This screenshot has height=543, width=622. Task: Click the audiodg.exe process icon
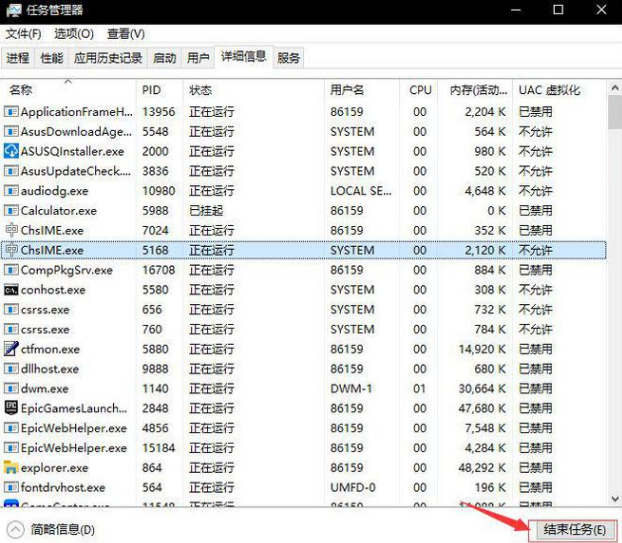tap(11, 191)
